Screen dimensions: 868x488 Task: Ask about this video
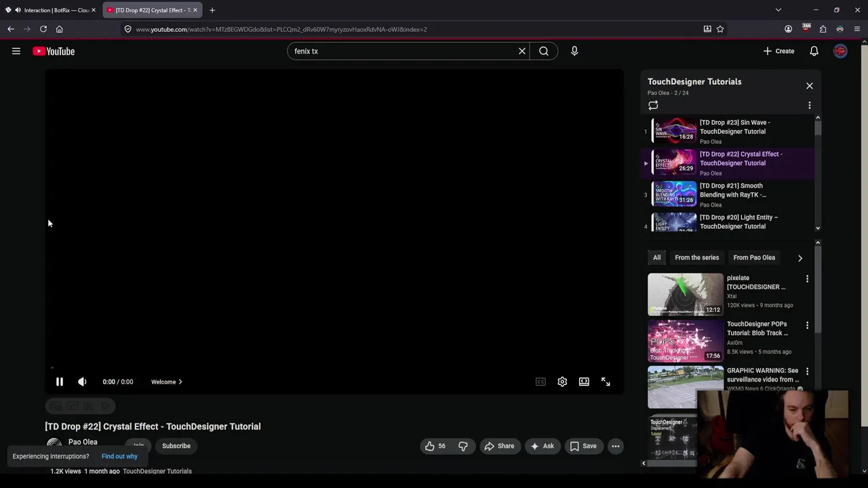tap(542, 446)
